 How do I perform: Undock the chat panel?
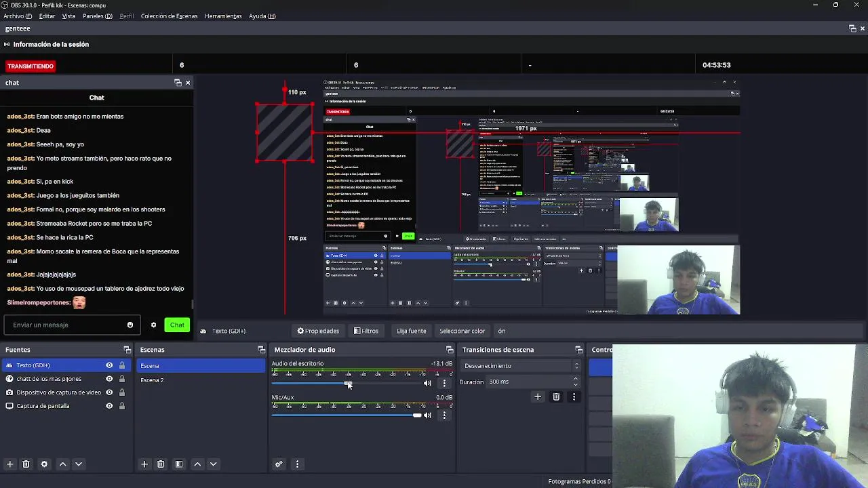(178, 83)
